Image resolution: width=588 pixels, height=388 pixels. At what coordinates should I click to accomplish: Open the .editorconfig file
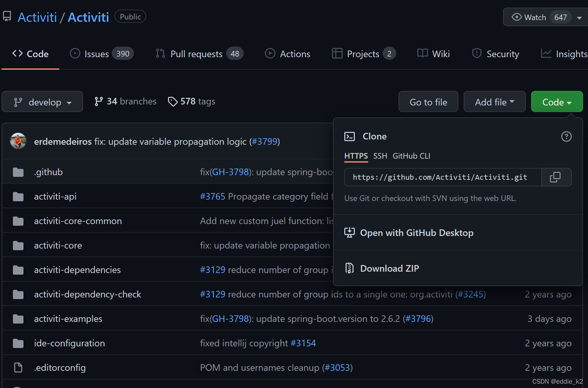pyautogui.click(x=60, y=368)
